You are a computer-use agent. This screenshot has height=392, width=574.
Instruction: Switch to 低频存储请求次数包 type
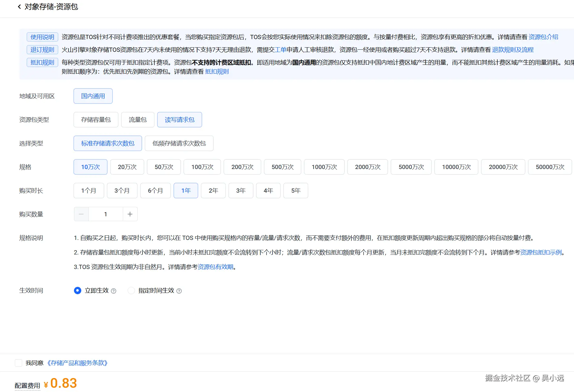(x=179, y=143)
